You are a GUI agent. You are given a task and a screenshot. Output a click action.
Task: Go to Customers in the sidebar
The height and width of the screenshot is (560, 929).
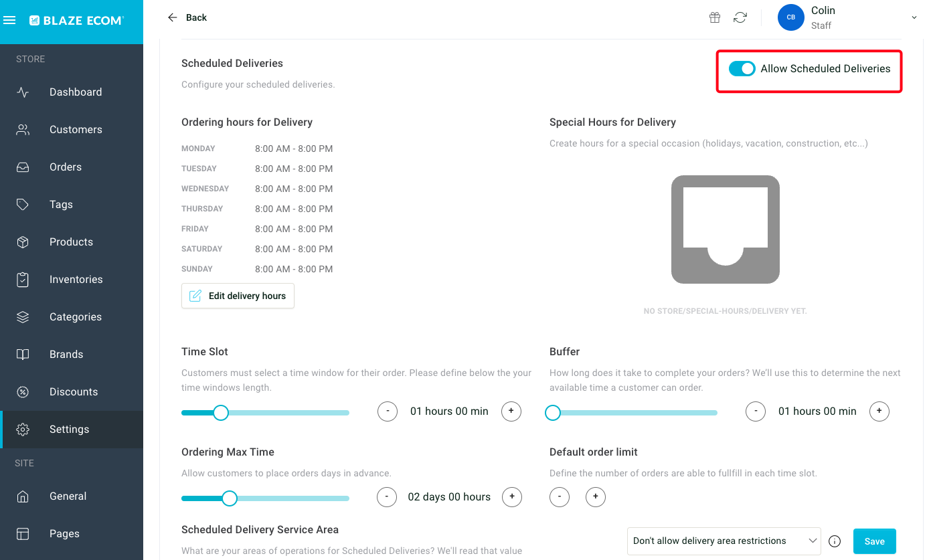point(76,130)
